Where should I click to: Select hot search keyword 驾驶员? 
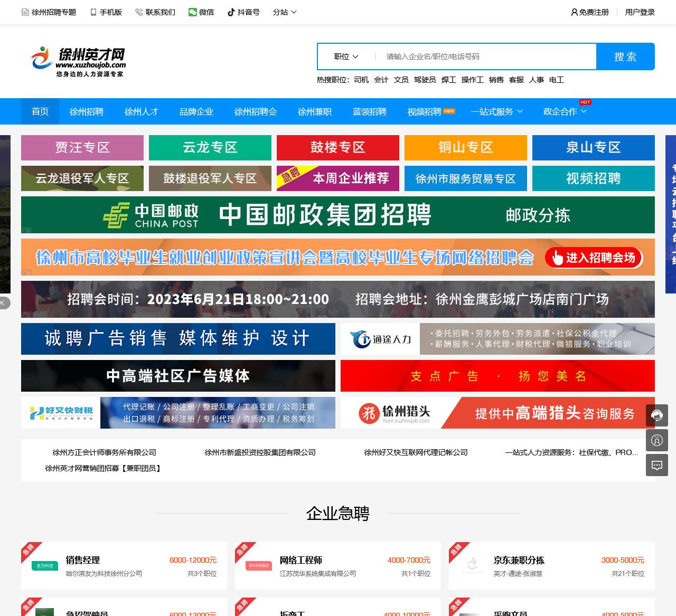click(425, 80)
